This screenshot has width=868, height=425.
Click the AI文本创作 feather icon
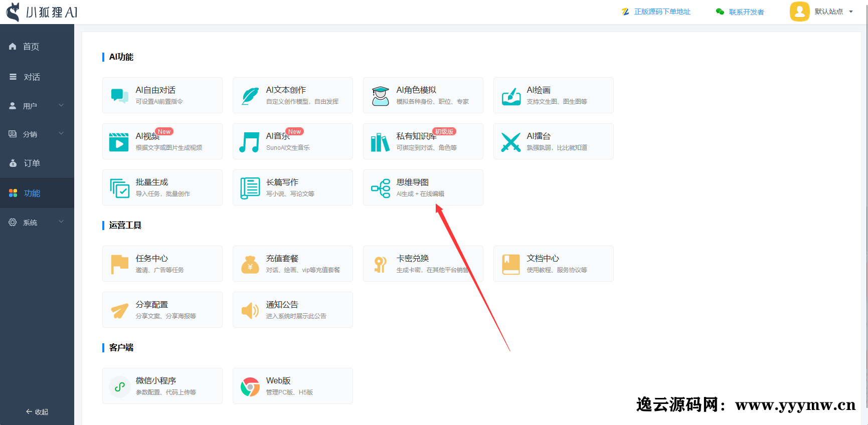pyautogui.click(x=250, y=96)
